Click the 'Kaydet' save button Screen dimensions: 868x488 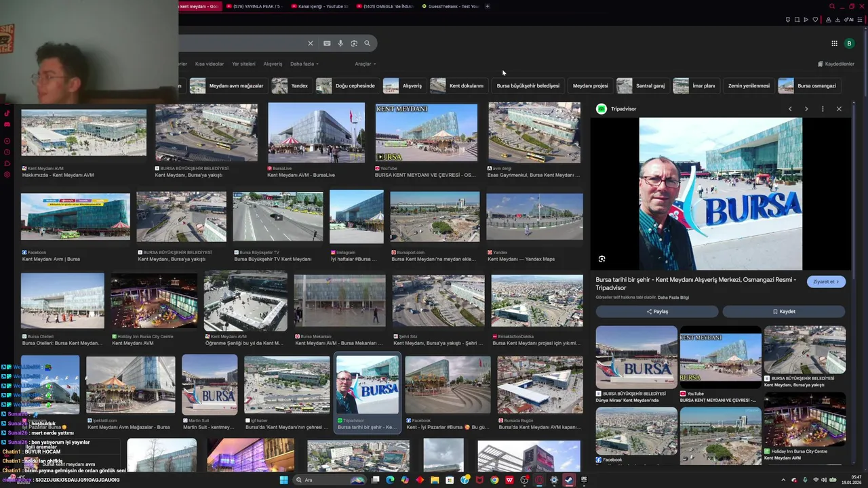point(784,312)
